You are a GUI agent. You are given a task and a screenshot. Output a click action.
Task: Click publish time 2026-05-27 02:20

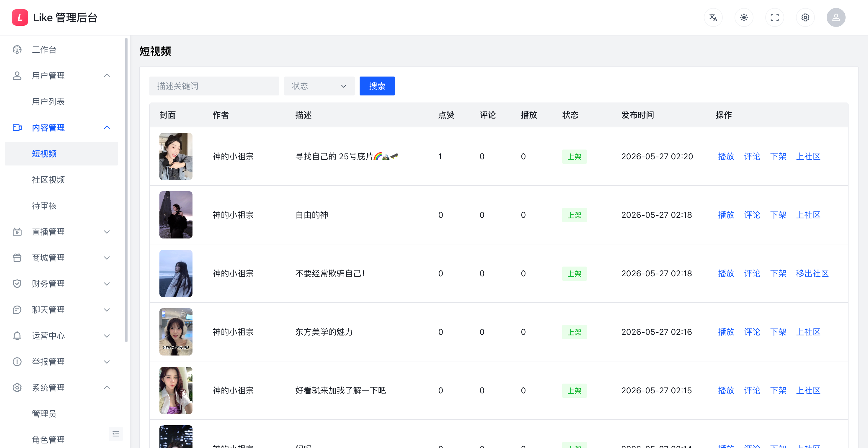[x=657, y=157]
